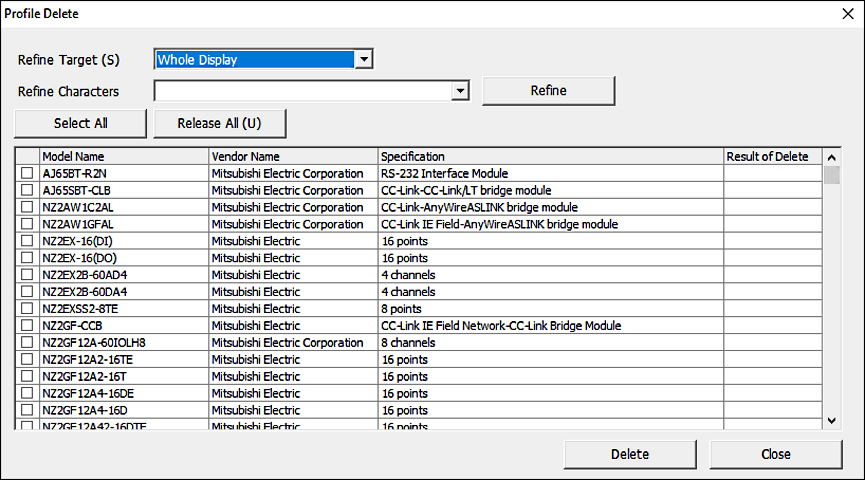Tick the NZ2GF12A-60IOLH8 checkbox
Viewport: 865px width, 480px height.
(x=26, y=343)
